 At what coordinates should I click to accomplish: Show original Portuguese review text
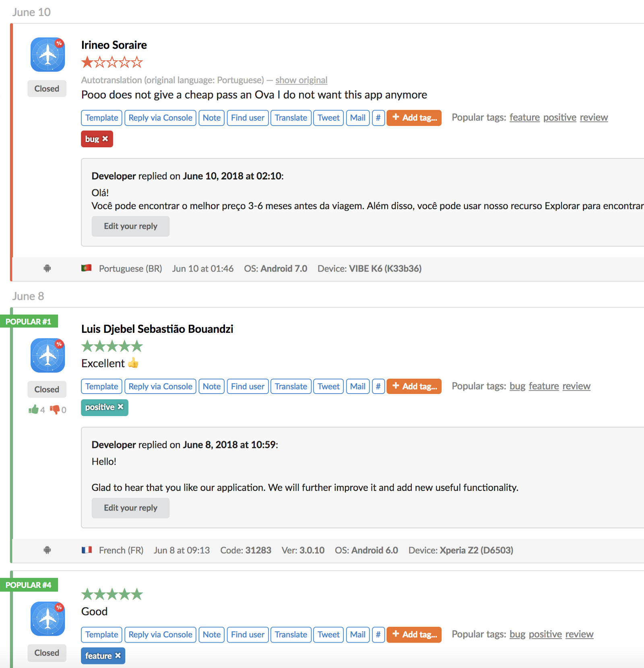(301, 80)
